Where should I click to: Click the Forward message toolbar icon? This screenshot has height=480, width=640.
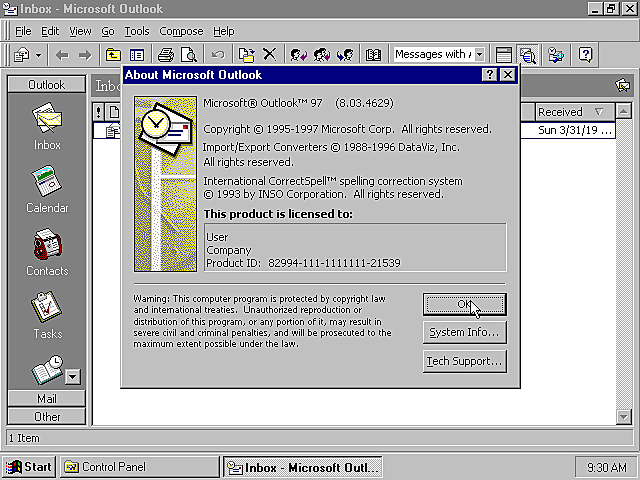pyautogui.click(x=345, y=55)
